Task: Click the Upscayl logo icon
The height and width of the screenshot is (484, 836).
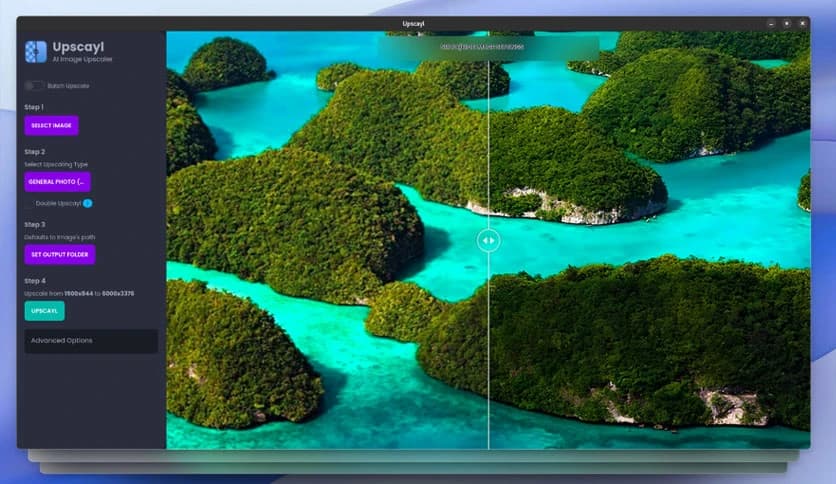Action: (x=36, y=52)
